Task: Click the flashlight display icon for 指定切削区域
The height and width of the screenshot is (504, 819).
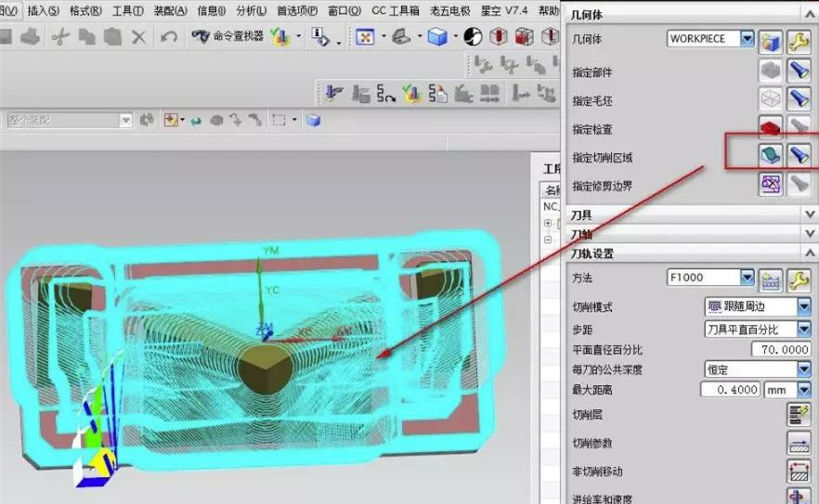Action: 799,156
